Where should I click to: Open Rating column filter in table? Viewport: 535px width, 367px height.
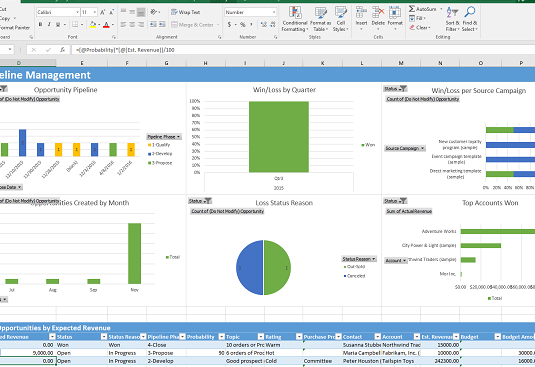pos(299,337)
